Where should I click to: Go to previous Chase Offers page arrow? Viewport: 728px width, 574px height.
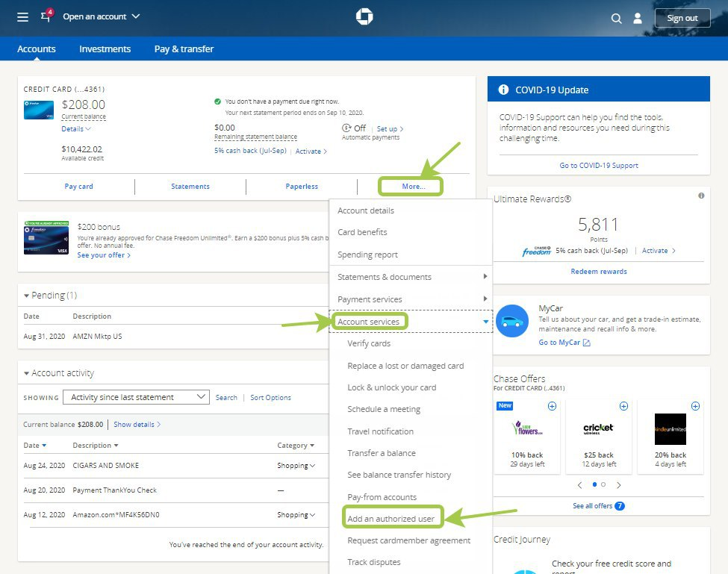click(x=579, y=485)
